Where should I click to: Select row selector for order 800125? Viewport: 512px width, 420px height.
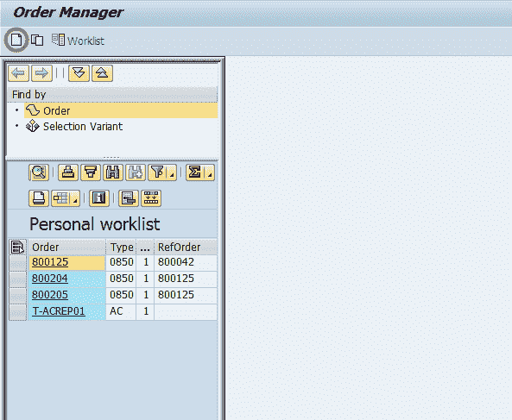[17, 263]
